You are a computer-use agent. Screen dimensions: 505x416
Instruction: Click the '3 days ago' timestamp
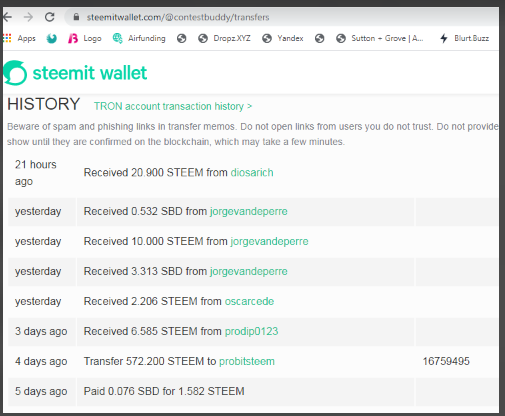point(41,331)
